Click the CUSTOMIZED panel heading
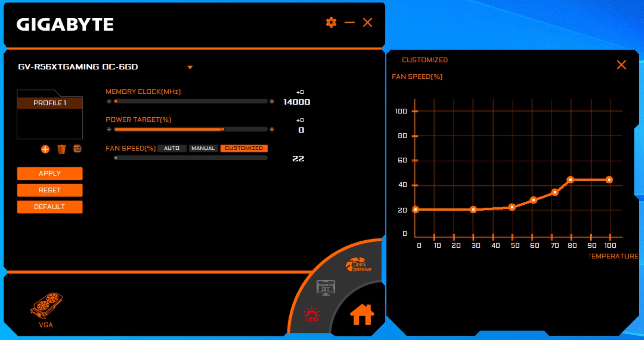 pos(425,60)
